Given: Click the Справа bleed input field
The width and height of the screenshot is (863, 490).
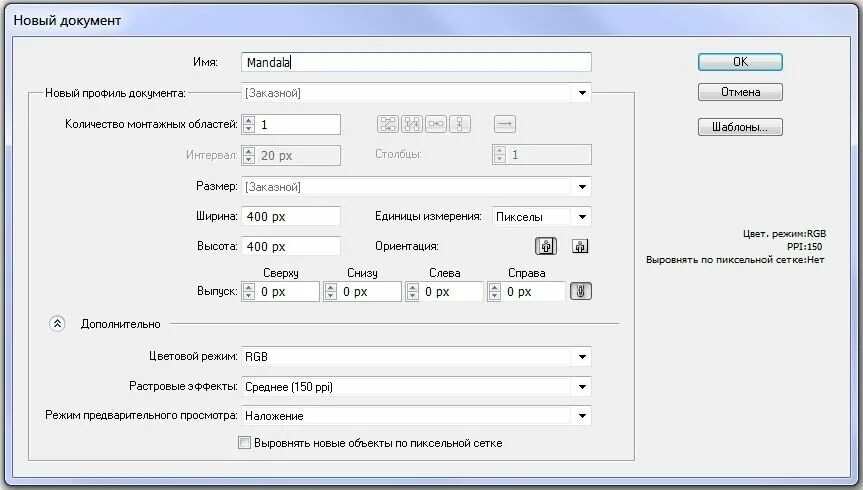Looking at the screenshot, I should [x=533, y=292].
